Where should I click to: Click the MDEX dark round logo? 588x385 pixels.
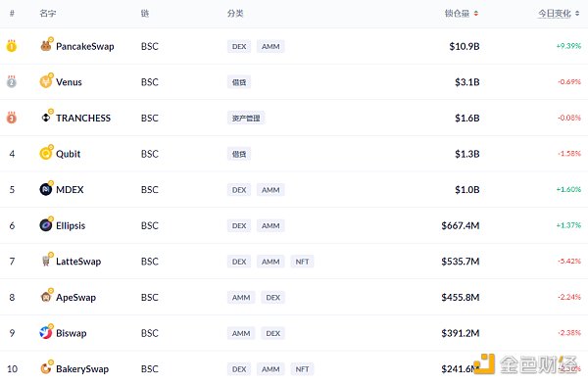(46, 189)
